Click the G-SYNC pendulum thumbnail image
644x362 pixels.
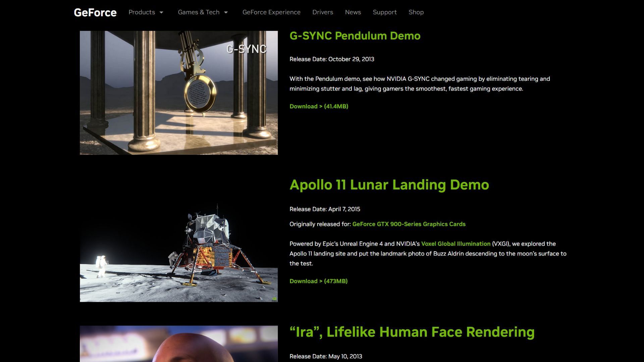click(x=179, y=93)
